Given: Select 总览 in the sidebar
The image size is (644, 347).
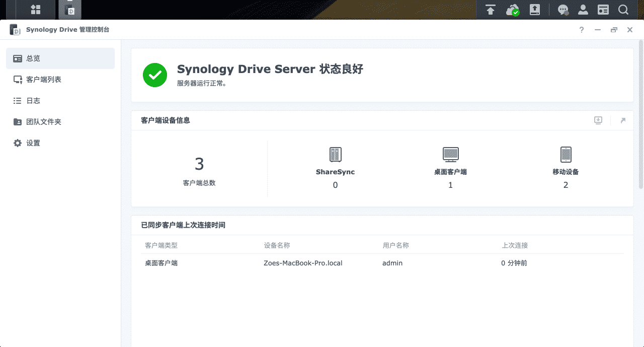Looking at the screenshot, I should [x=60, y=58].
